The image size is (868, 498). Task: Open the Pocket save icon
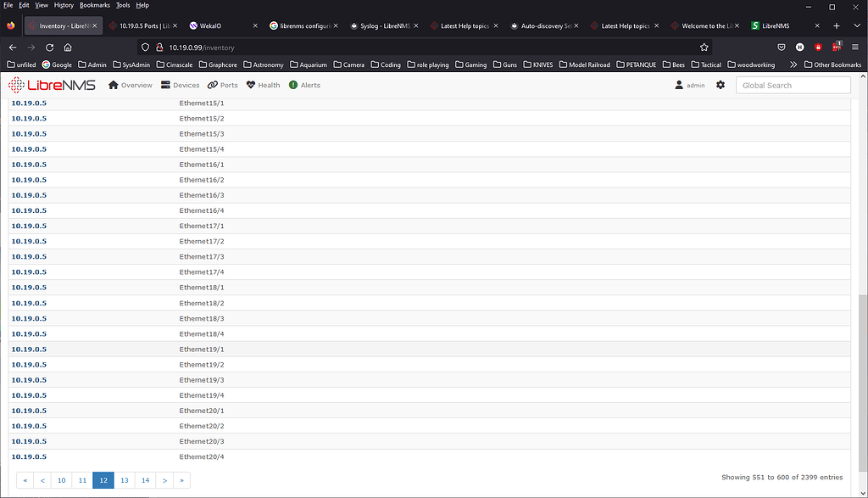782,48
